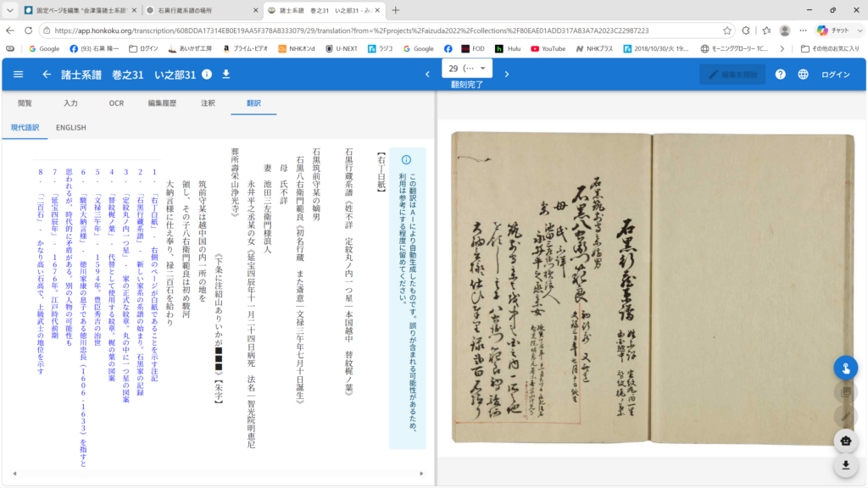Open browser favorites list icon
This screenshot has width=868, height=488.
coord(766,30)
